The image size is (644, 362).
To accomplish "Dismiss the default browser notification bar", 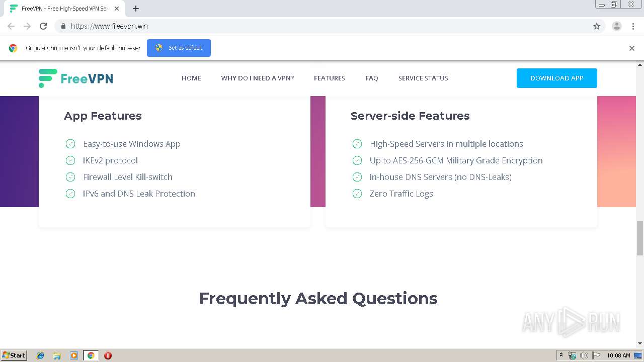I will click(632, 48).
